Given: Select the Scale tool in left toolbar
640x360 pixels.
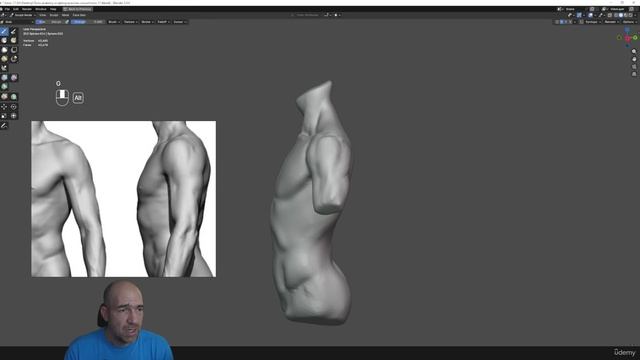Looking at the screenshot, I should click(x=4, y=116).
